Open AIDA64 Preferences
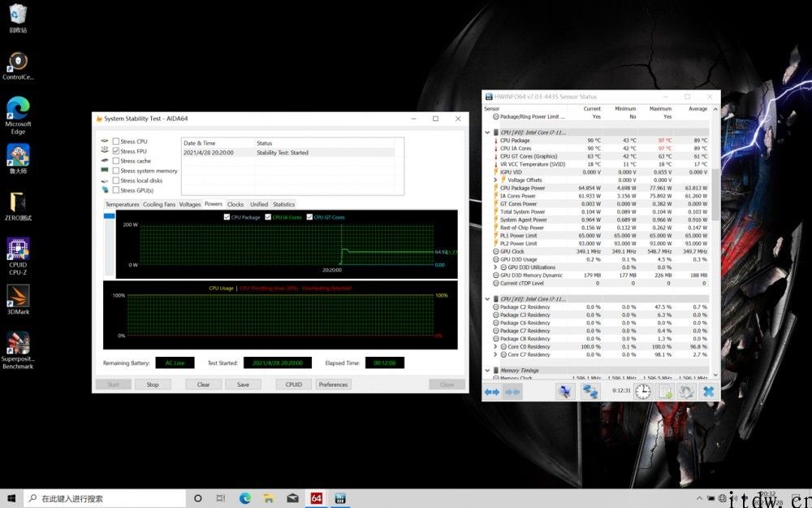This screenshot has height=508, width=812. [x=334, y=384]
